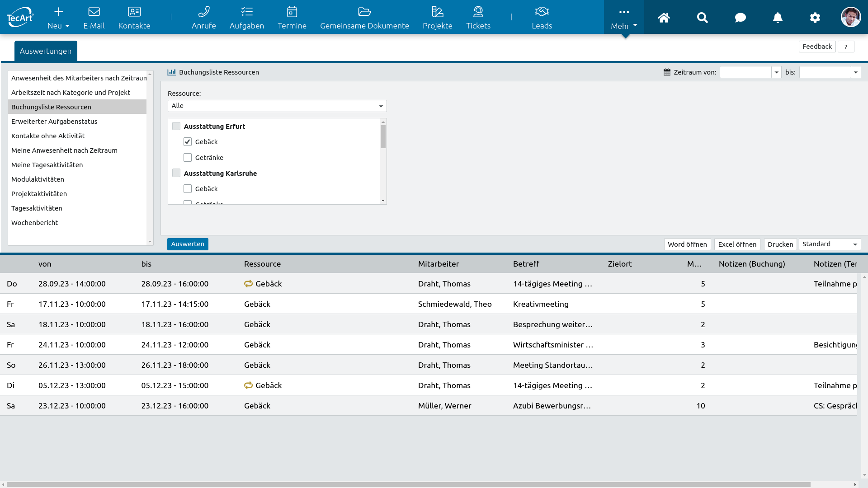Open the chat bubble icon
This screenshot has height=488, width=868.
740,18
